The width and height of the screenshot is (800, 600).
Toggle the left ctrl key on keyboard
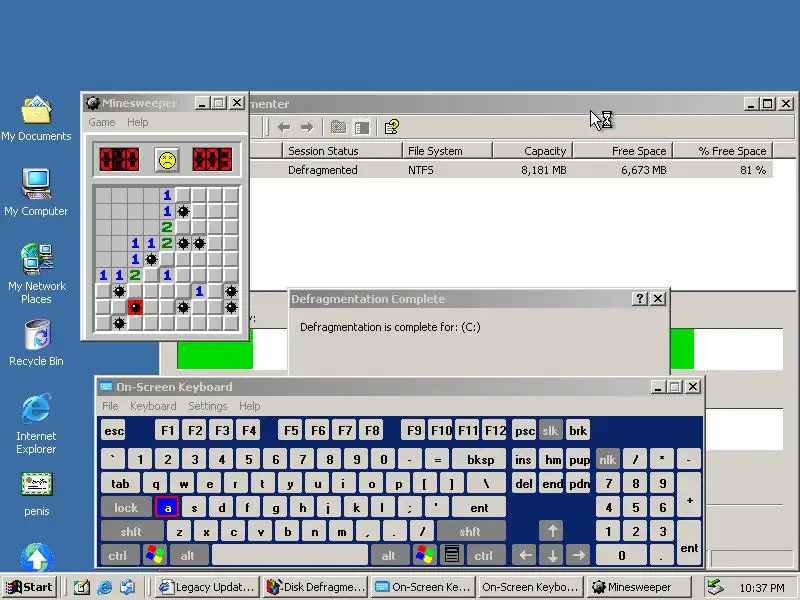tap(118, 556)
